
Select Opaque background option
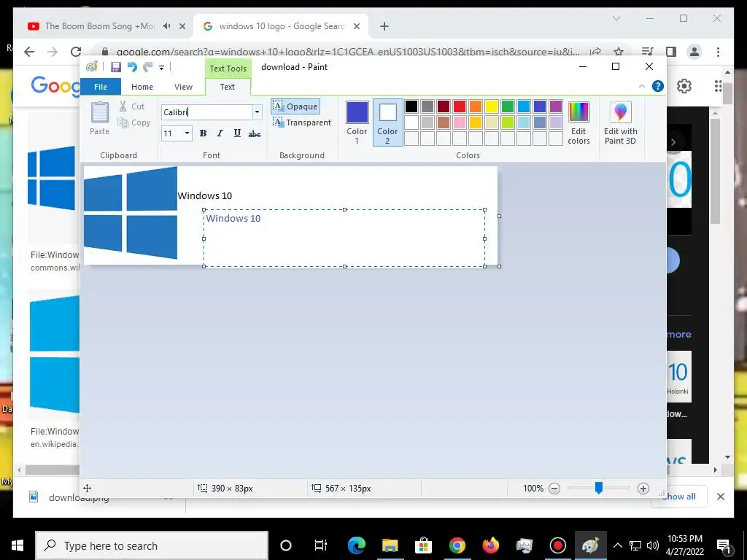(295, 106)
